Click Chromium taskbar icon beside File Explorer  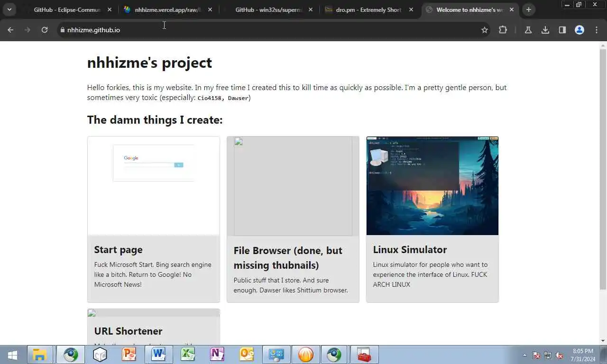(71, 355)
